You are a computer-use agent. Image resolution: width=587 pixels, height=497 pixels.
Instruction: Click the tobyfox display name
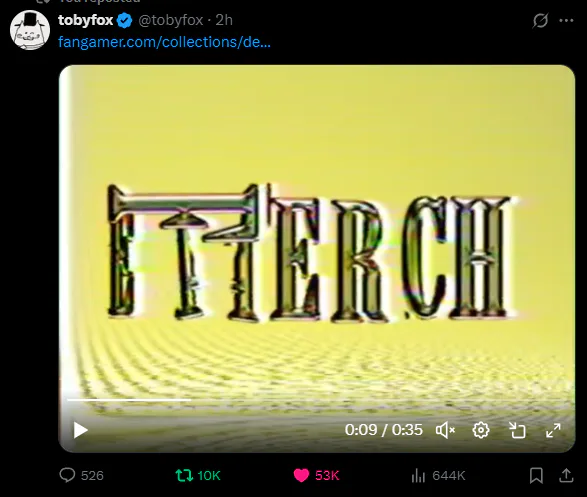tap(85, 20)
